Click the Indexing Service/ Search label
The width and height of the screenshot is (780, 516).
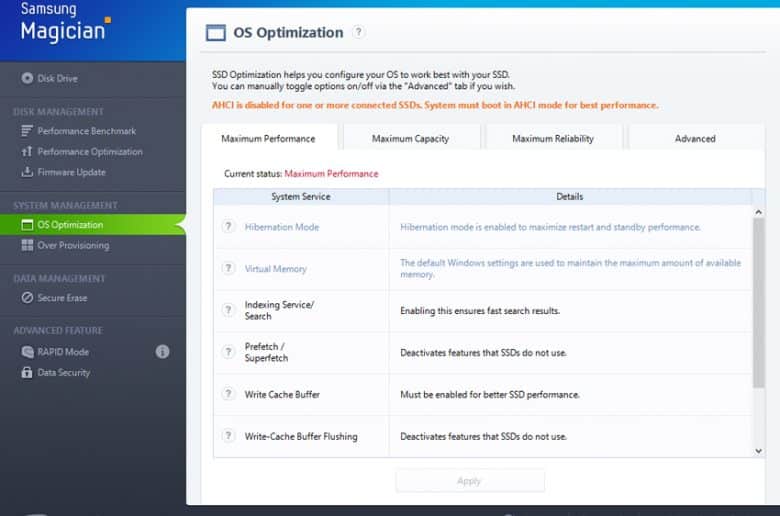click(279, 310)
